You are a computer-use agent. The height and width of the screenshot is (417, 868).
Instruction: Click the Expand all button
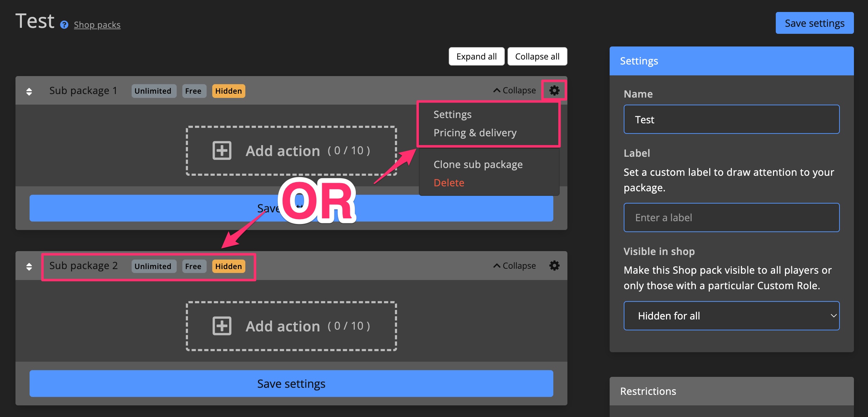tap(476, 56)
